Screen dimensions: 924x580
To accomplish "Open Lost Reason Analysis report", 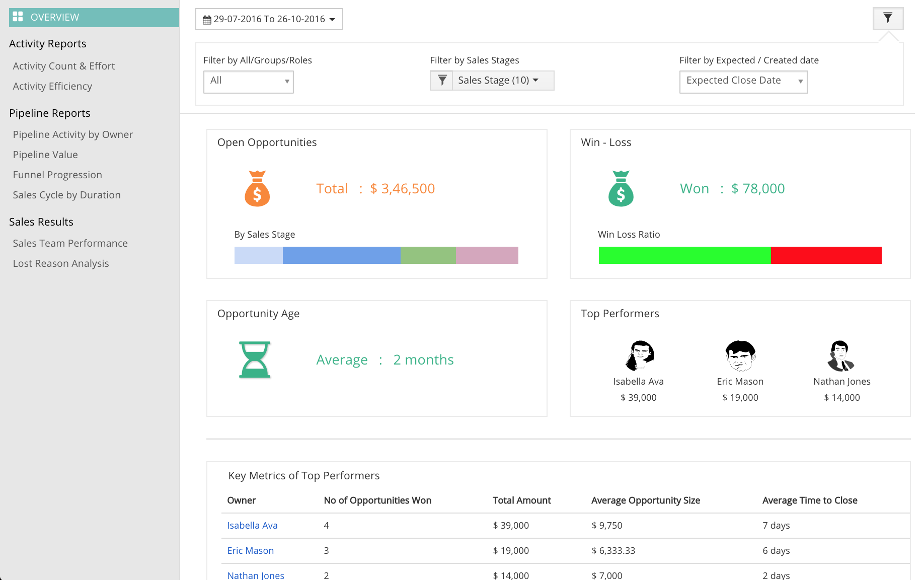I will [x=61, y=263].
